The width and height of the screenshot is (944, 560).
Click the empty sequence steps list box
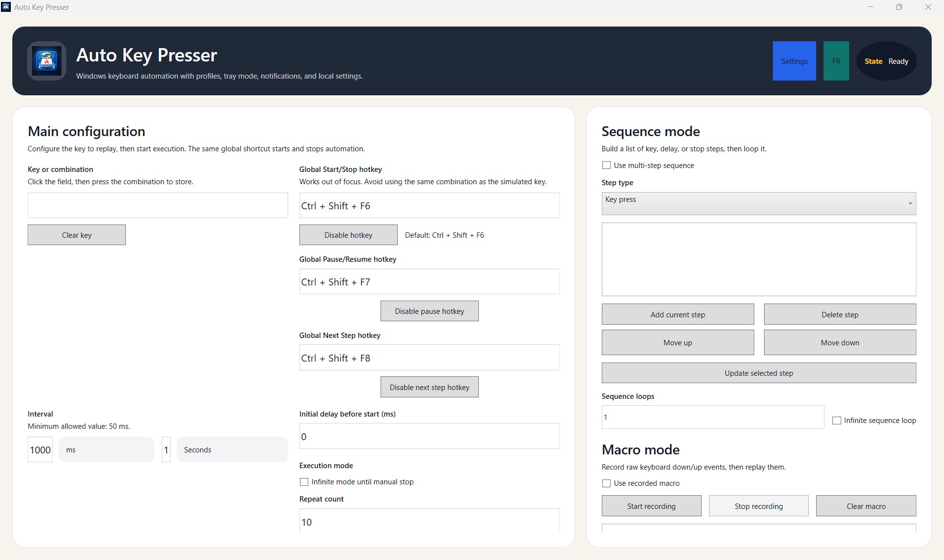pos(759,259)
